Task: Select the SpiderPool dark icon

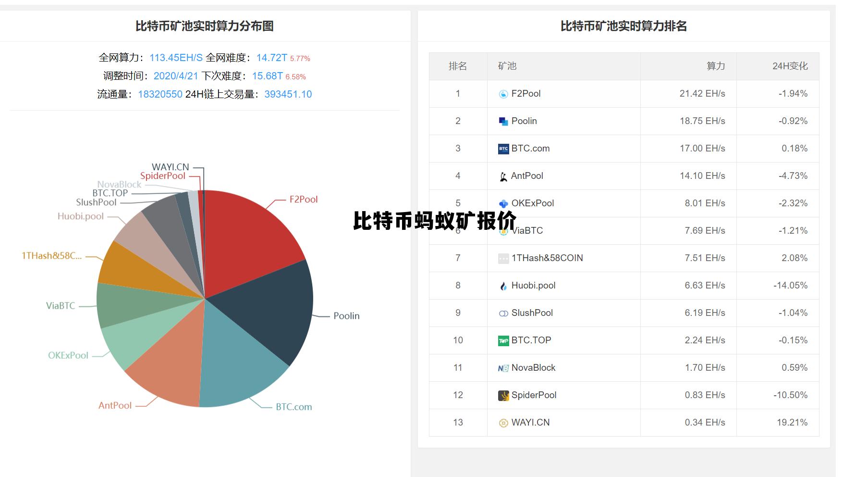Action: [x=502, y=395]
